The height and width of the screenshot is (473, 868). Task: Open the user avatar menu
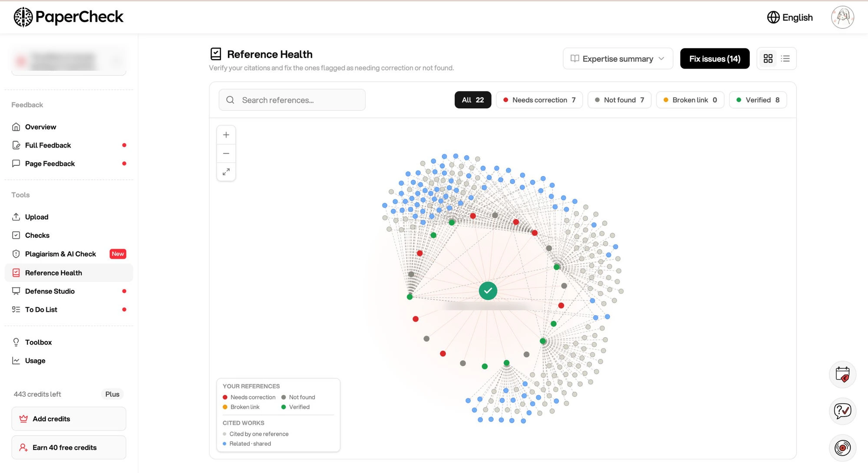tap(842, 17)
